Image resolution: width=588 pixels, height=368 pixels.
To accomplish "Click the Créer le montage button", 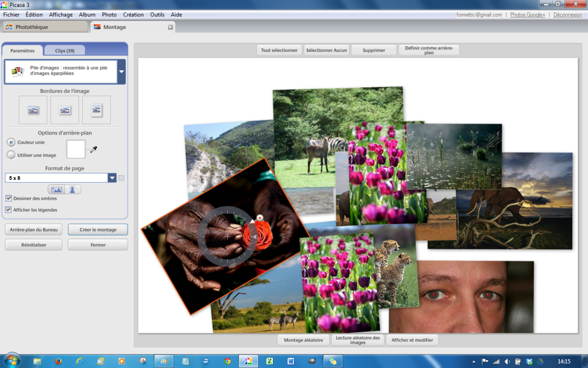I will (x=98, y=230).
